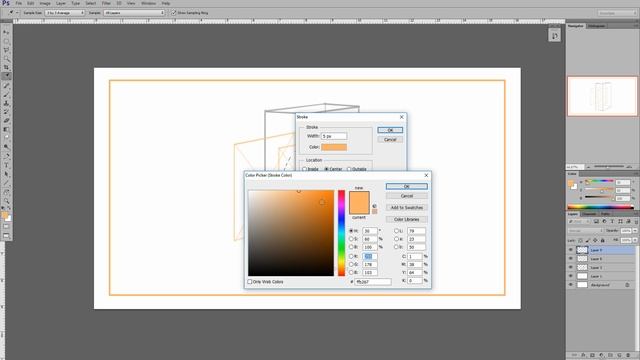The image size is (640, 360).
Task: Select the Move tool
Action: (x=6, y=32)
